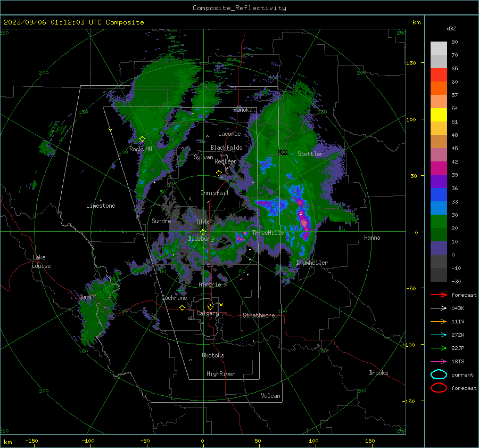The width and height of the screenshot is (479, 448).
Task: Click the Banff city label
Action: pos(88,297)
